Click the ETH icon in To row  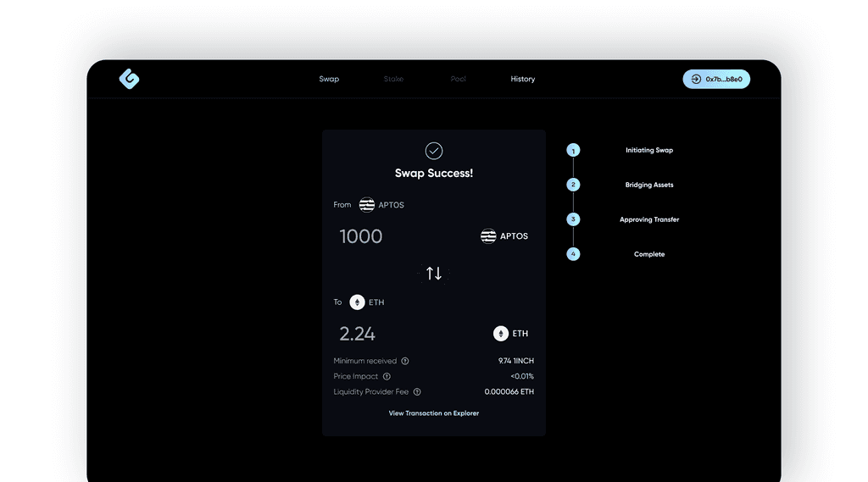(x=357, y=302)
